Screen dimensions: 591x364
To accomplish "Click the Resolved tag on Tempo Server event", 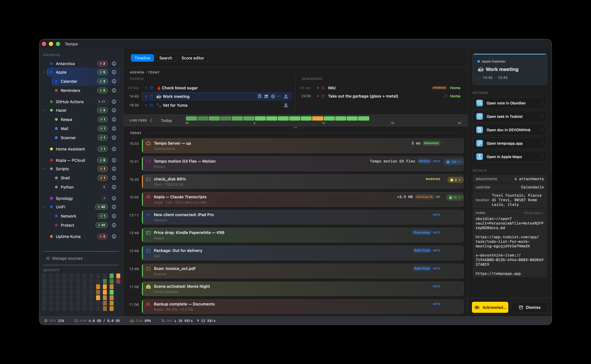I will [x=431, y=143].
